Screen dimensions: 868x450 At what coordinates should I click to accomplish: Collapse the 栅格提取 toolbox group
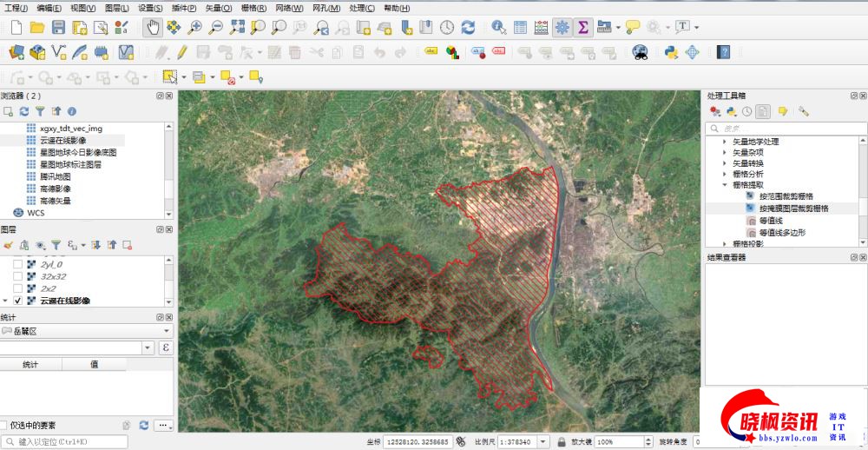pyautogui.click(x=725, y=185)
